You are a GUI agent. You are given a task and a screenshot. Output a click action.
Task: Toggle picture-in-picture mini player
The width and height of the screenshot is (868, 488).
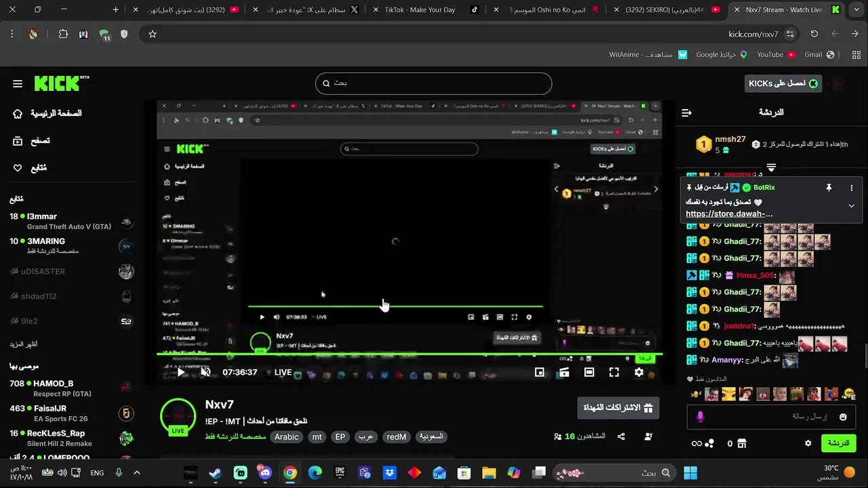pyautogui.click(x=539, y=372)
